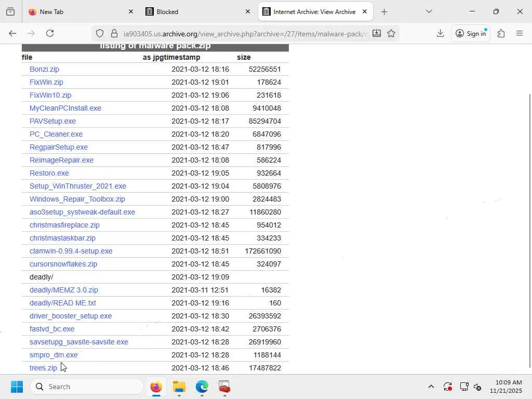Screen dimensions: 532x399
Task: Focus the URL address bar
Action: [x=244, y=34]
